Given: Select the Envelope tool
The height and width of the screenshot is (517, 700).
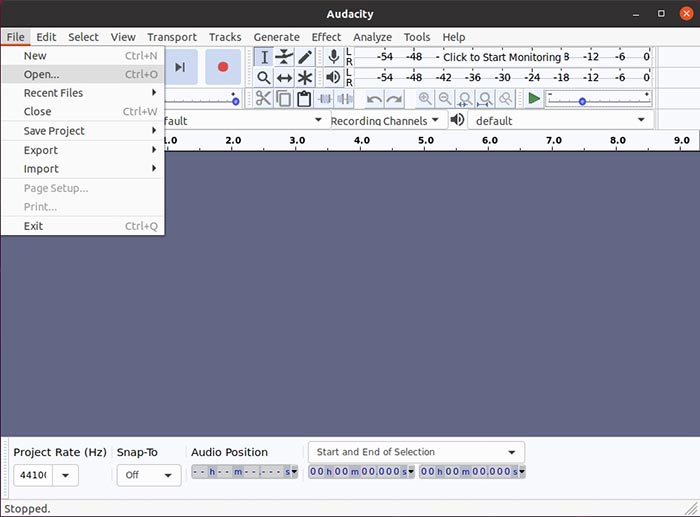Looking at the screenshot, I should [284, 57].
